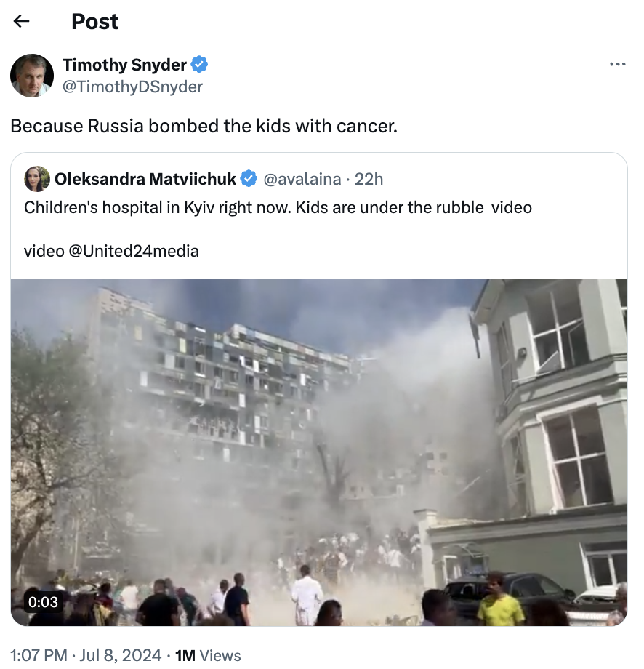Open Oleksandra Matviichuk's name link

[x=145, y=179]
